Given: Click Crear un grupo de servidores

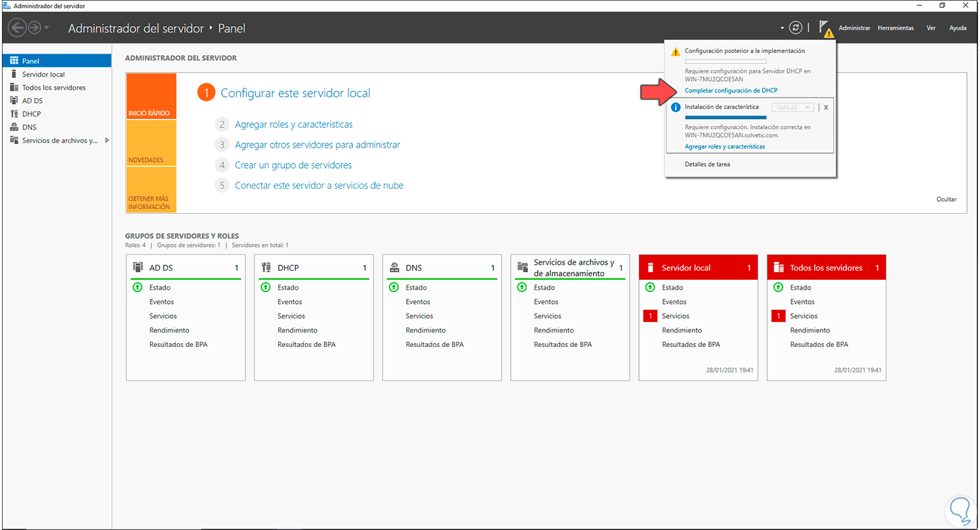Looking at the screenshot, I should pos(293,165).
